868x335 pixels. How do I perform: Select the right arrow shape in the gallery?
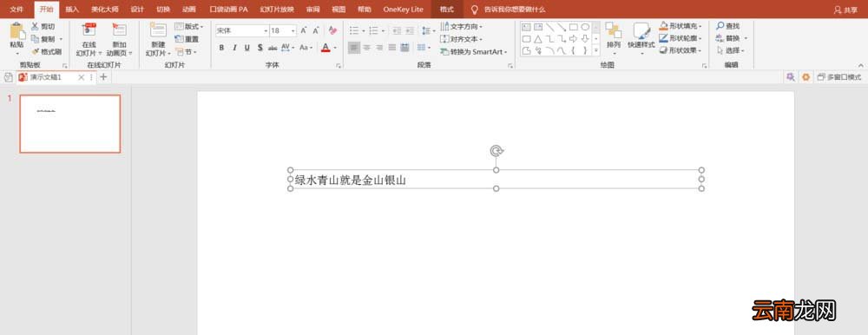[573, 39]
